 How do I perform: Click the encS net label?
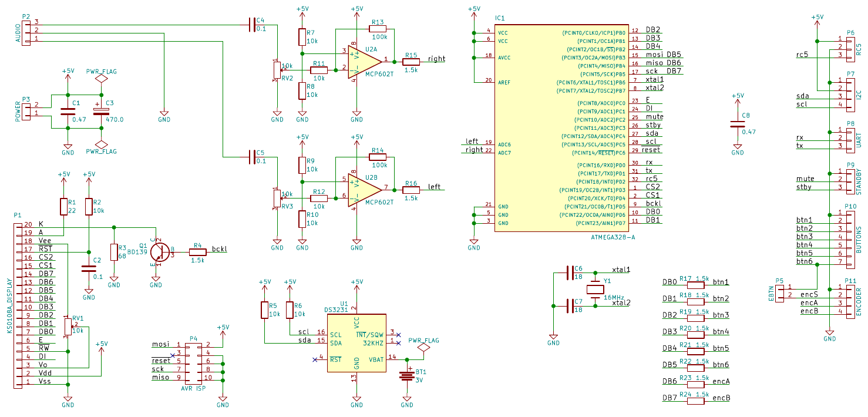click(809, 294)
